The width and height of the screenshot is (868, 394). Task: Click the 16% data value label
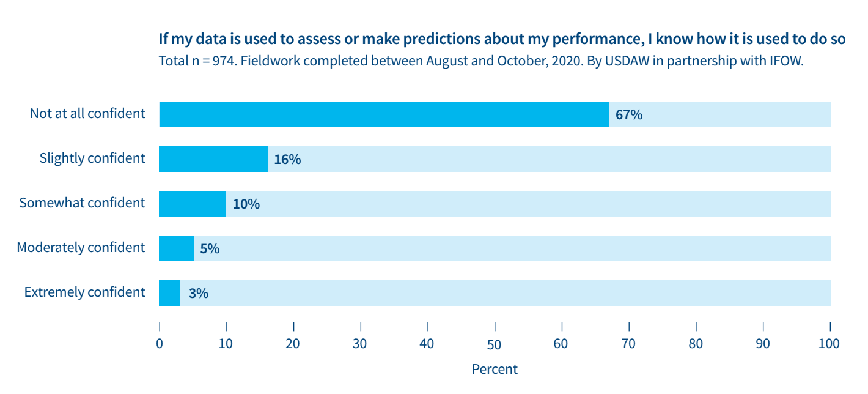pos(287,159)
